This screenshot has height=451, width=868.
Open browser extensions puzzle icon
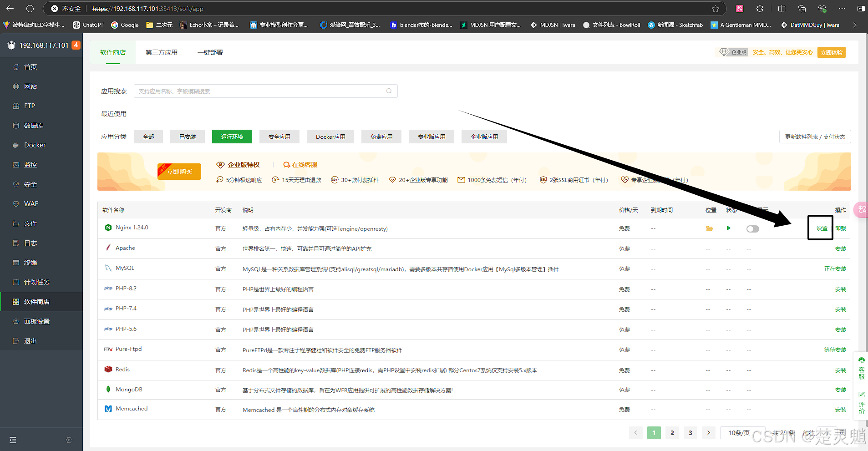pyautogui.click(x=760, y=9)
